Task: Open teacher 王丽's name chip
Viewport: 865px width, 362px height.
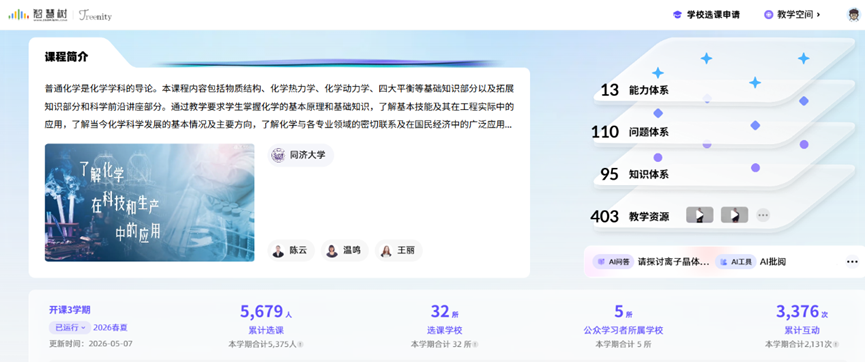Action: point(398,251)
